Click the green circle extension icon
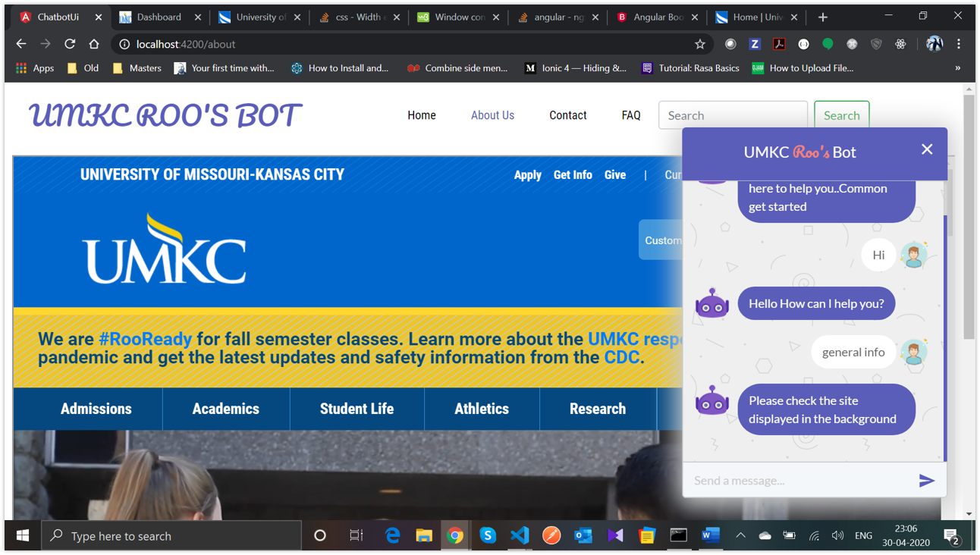Viewport: 980px width, 555px height. (x=828, y=44)
